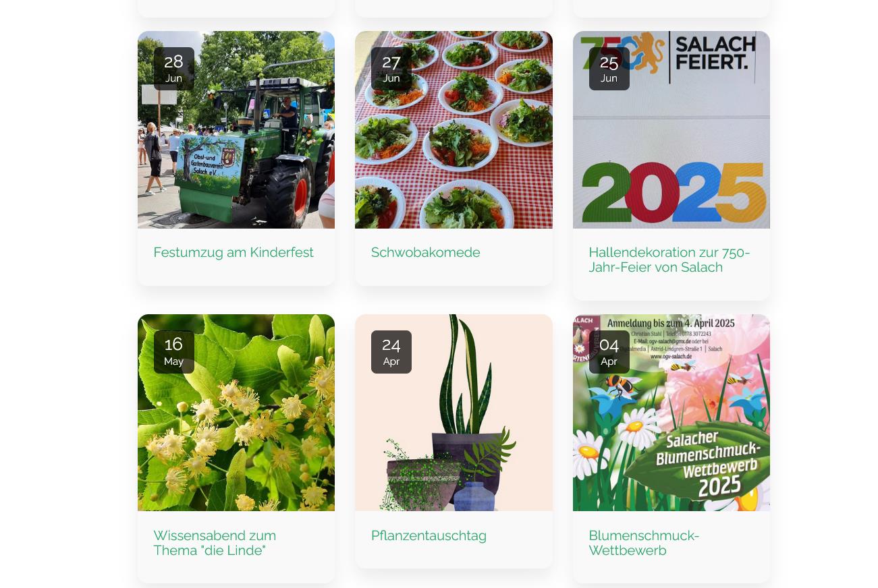The height and width of the screenshot is (588, 878).
Task: Open the Festumzug am Kinderfest tractor photo
Action: (x=236, y=129)
